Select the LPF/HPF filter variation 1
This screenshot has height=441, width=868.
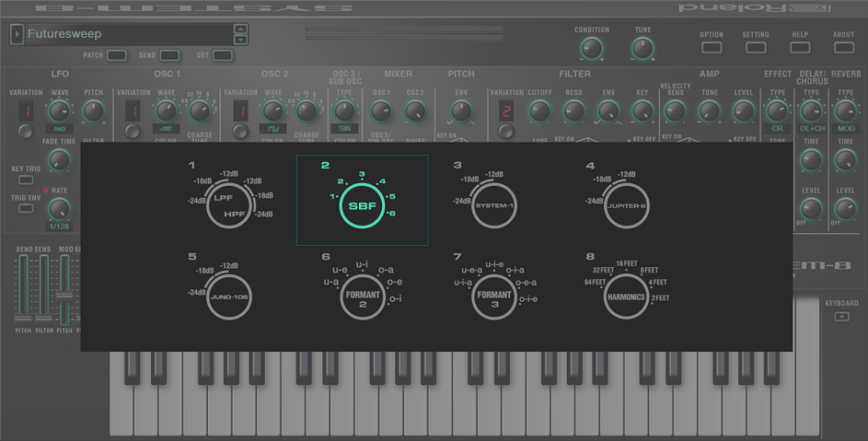pos(226,206)
